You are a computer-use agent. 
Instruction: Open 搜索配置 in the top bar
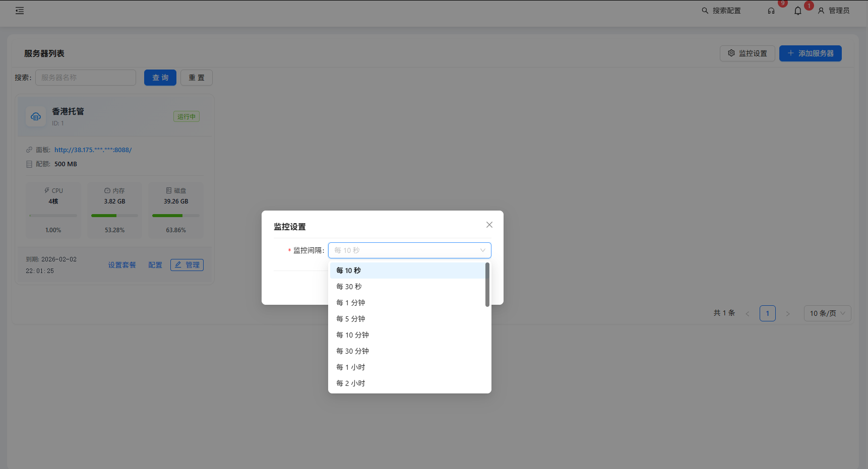point(726,10)
